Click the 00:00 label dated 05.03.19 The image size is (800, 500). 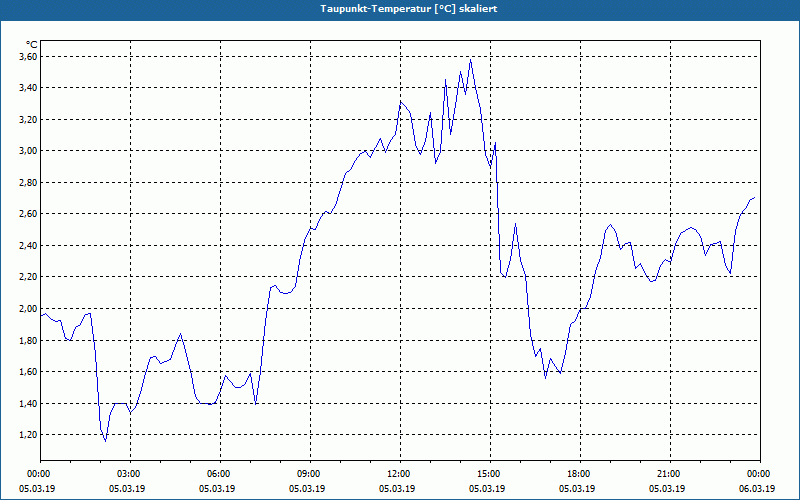pos(40,474)
